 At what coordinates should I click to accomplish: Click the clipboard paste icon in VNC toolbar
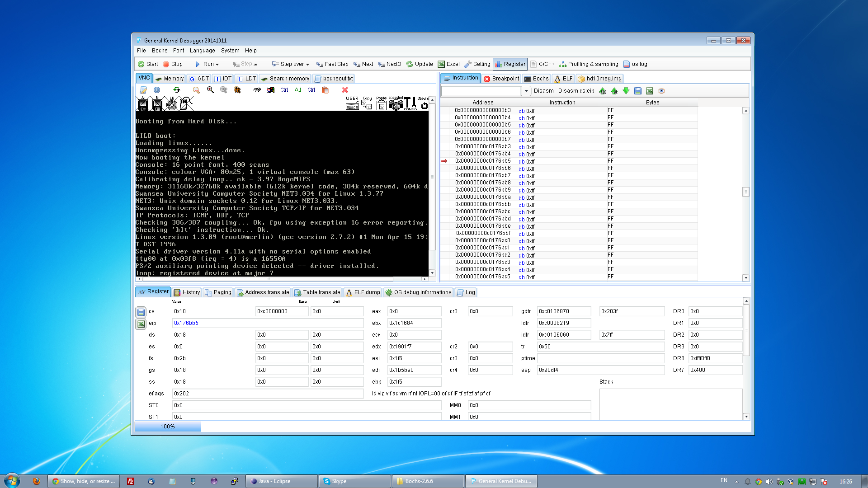[x=325, y=90]
